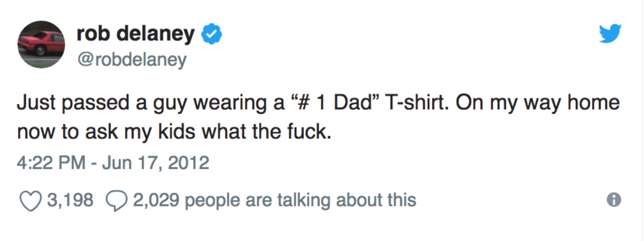Image resolution: width=644 pixels, height=241 pixels.
Task: Click the phrase 'On my way home'
Action: click(534, 104)
